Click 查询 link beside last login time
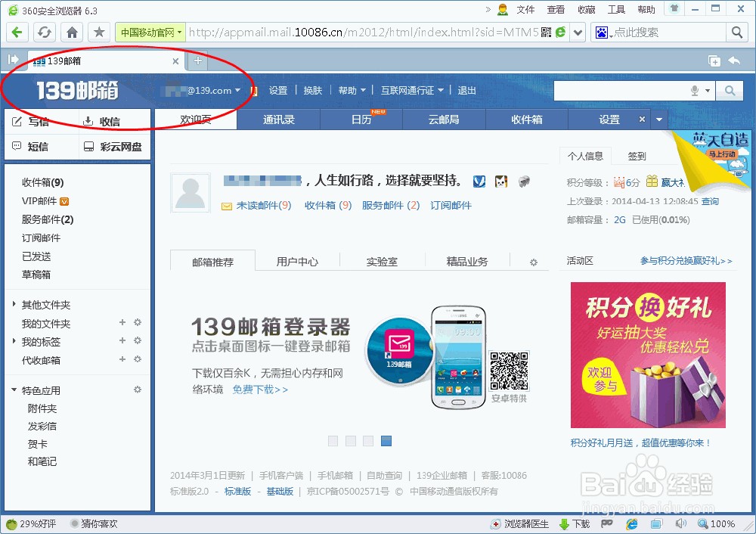 [x=710, y=201]
